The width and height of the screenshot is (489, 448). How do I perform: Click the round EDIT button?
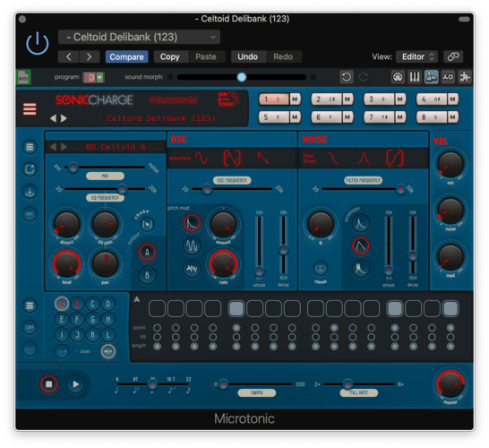30,214
